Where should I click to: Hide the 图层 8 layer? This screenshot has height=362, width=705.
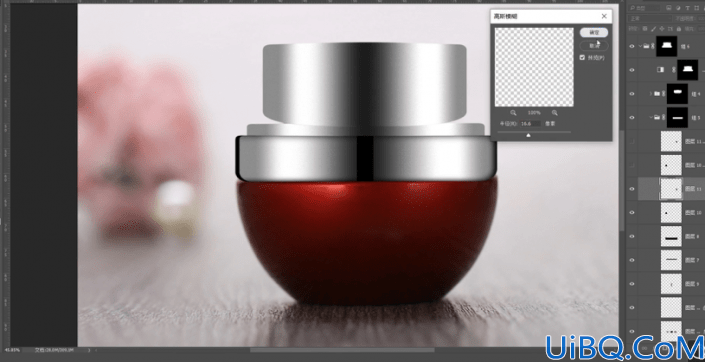pos(632,236)
